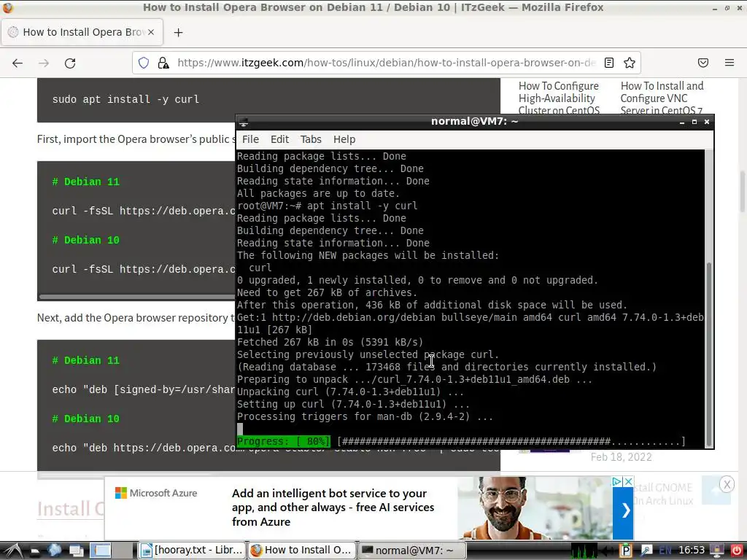Viewport: 747px width, 560px height.
Task: Close the Azure banner ad X
Action: tap(628, 481)
